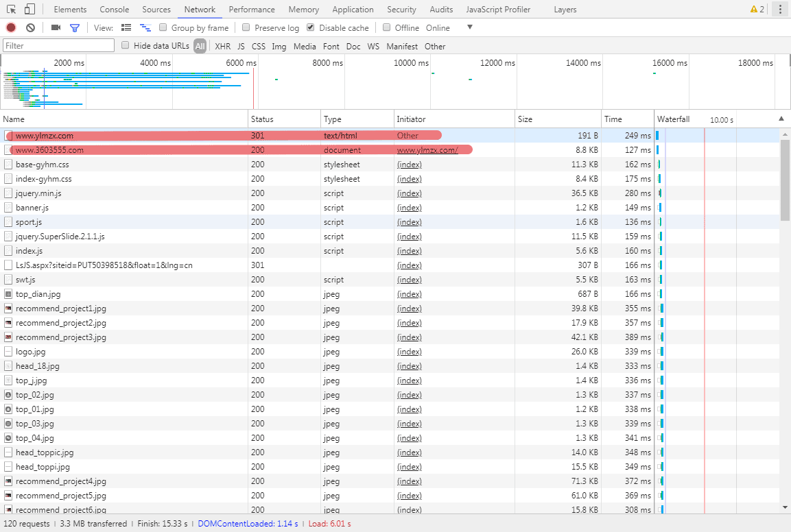This screenshot has width=791, height=532.
Task: Filter requests by XHR type
Action: click(222, 46)
